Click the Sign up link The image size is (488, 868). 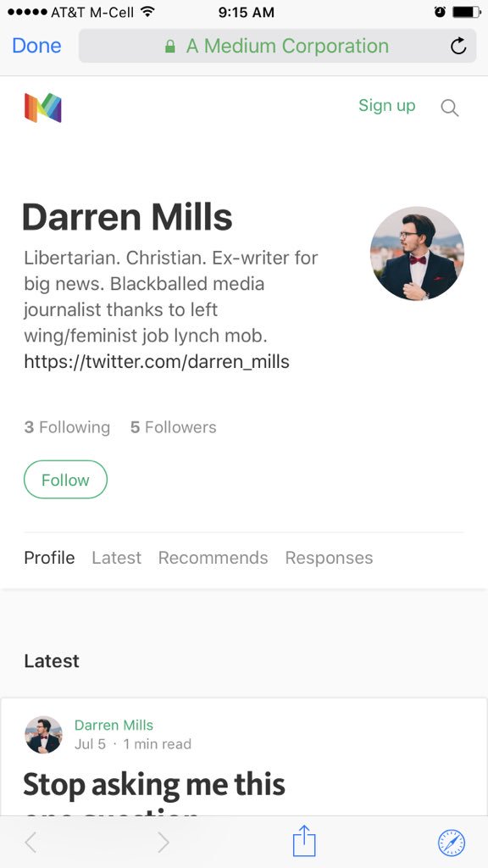click(386, 106)
